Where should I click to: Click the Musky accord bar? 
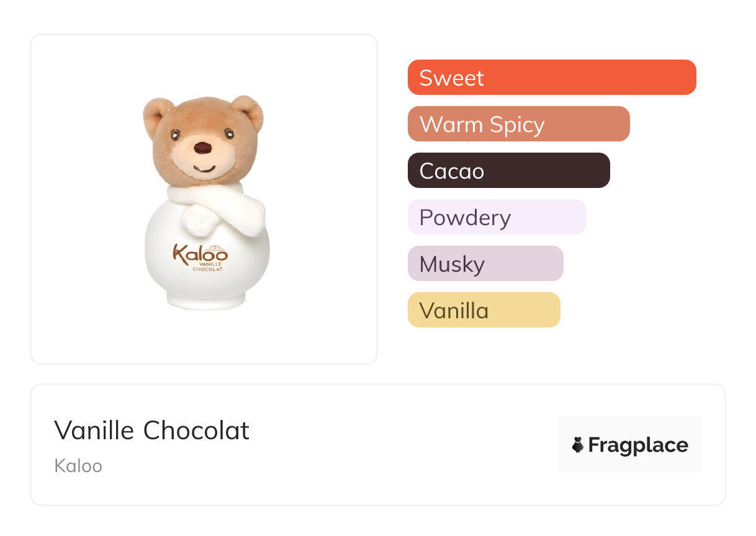(x=485, y=264)
